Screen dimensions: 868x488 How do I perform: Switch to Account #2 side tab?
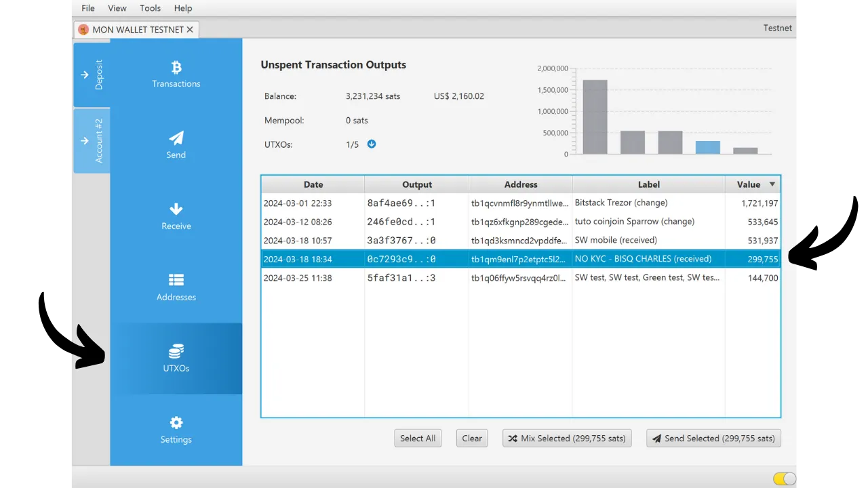92,140
